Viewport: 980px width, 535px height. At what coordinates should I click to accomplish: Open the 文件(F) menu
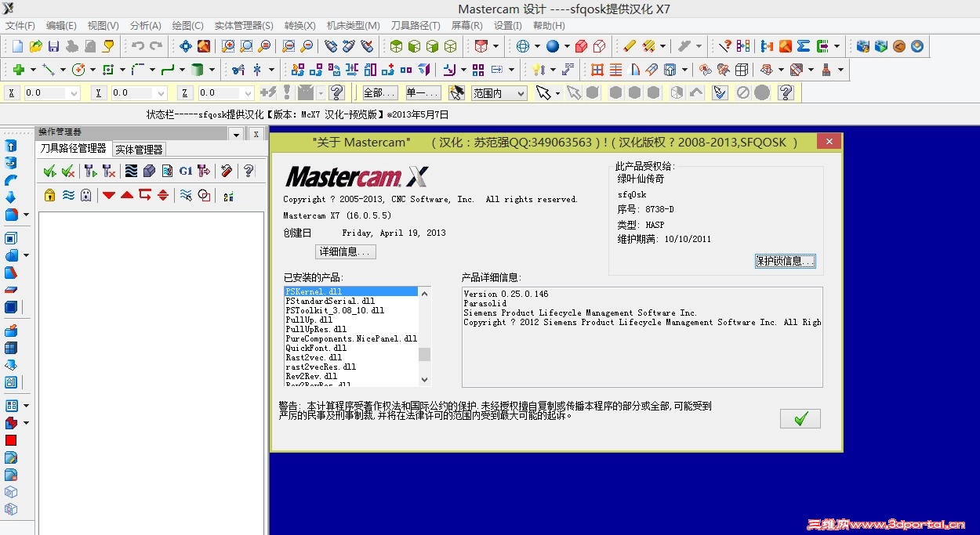[20, 26]
